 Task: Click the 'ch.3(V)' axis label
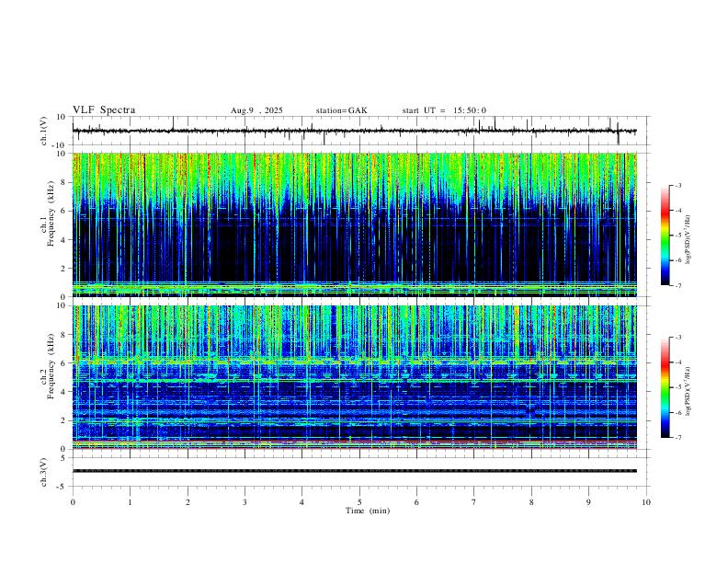point(44,472)
